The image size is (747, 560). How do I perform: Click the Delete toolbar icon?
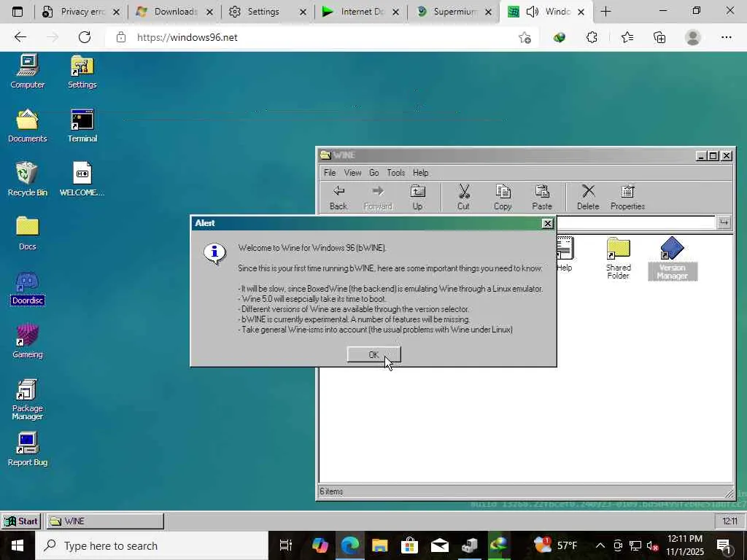click(588, 198)
